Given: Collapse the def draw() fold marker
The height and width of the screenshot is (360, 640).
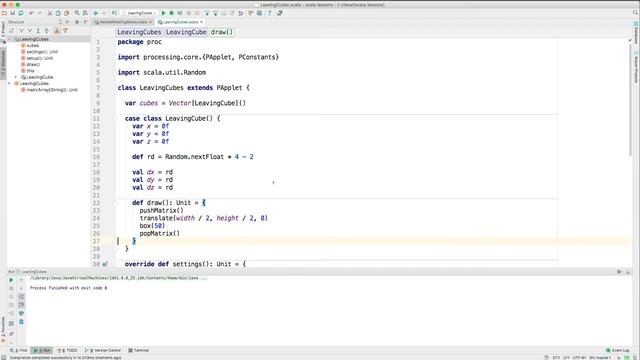Looking at the screenshot, I should point(116,203).
